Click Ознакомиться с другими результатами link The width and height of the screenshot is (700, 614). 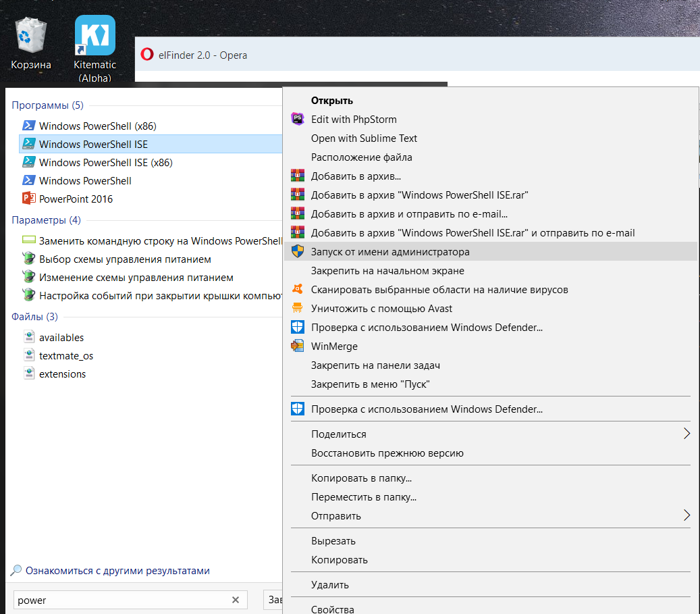pyautogui.click(x=117, y=570)
